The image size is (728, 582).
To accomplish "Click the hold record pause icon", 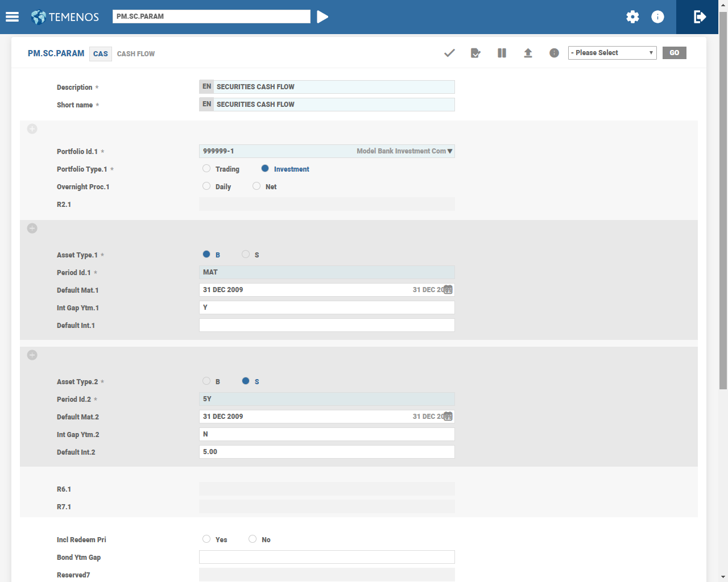I will point(502,53).
